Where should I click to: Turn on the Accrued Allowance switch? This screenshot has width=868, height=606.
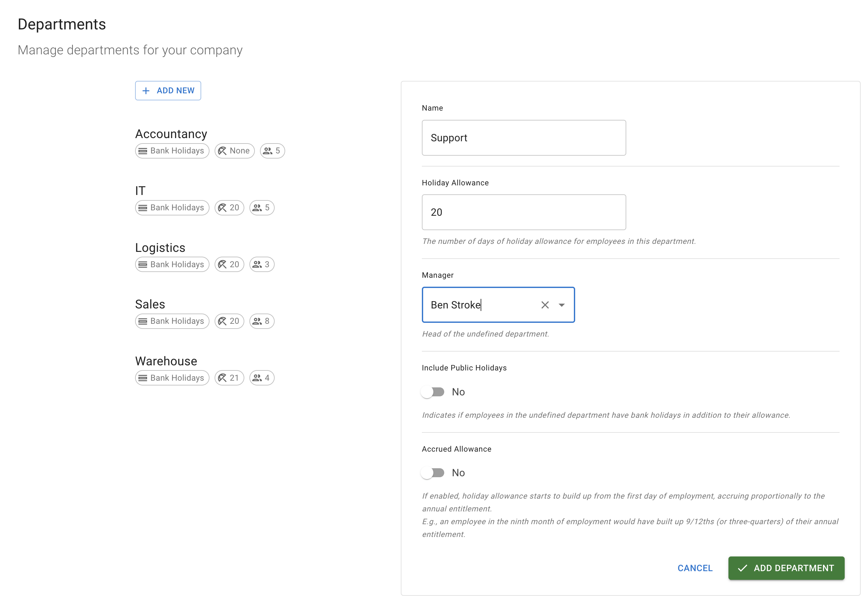[433, 472]
